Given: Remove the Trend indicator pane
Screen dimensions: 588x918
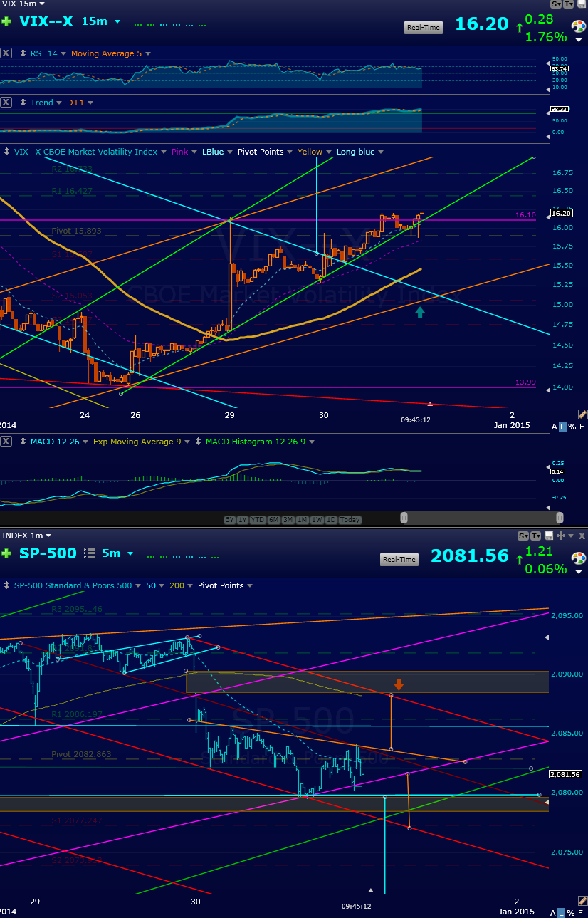Looking at the screenshot, I should (6, 102).
